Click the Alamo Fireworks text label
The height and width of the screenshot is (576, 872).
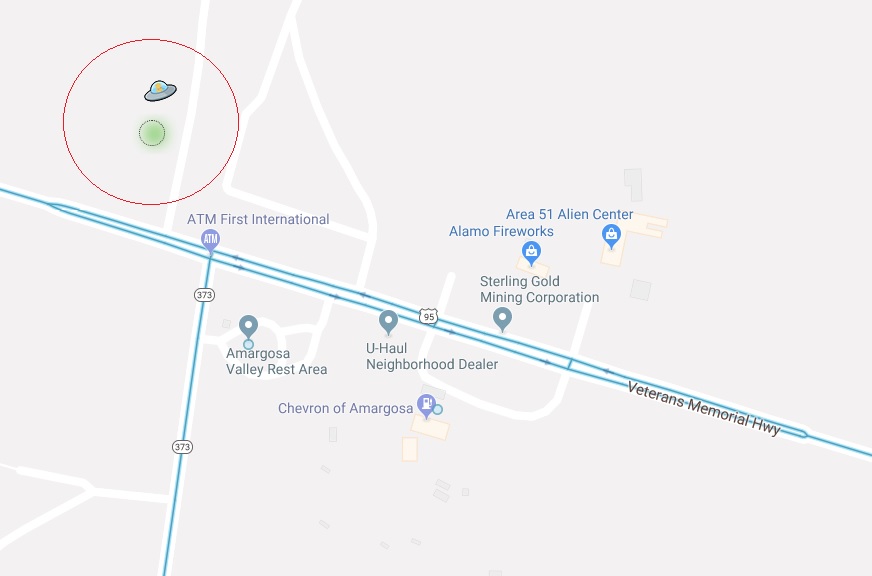pos(501,231)
